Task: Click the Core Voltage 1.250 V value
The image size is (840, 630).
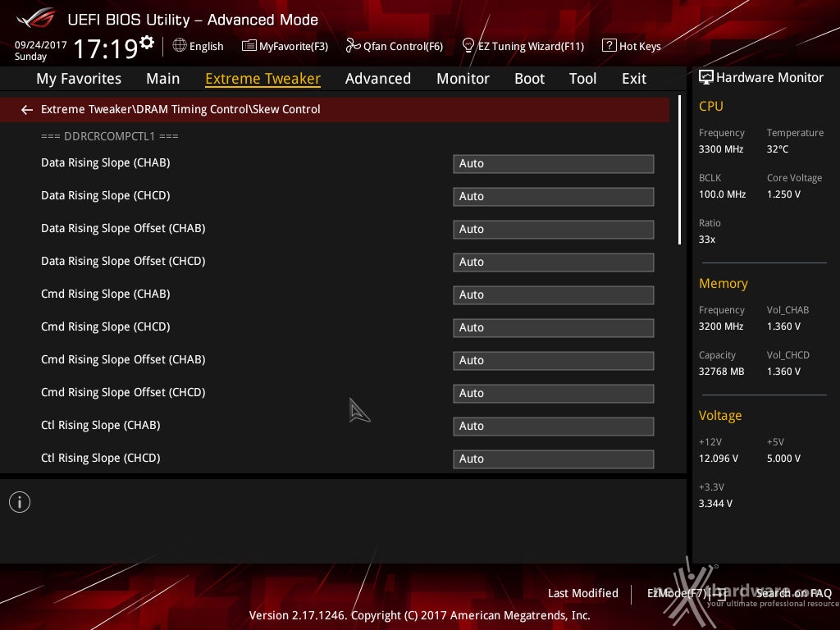Action: 783,194
